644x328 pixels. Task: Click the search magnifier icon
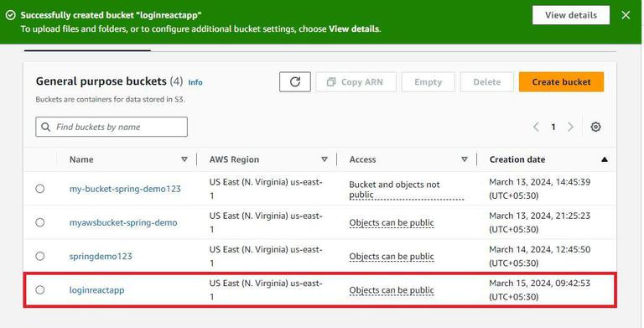pyautogui.click(x=46, y=127)
